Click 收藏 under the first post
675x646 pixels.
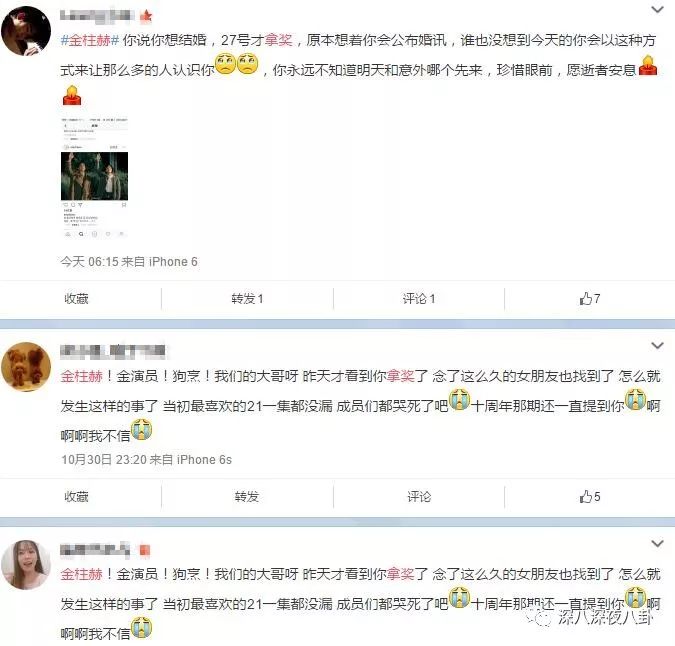76,298
